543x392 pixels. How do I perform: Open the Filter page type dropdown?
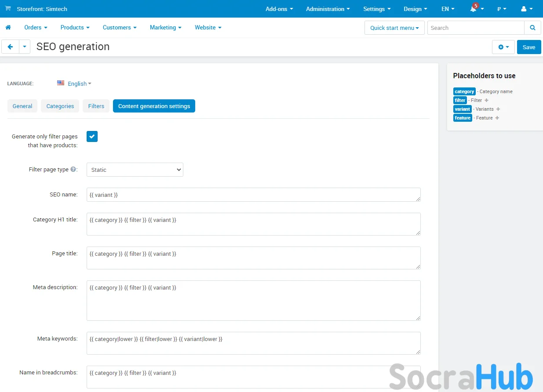(x=135, y=170)
